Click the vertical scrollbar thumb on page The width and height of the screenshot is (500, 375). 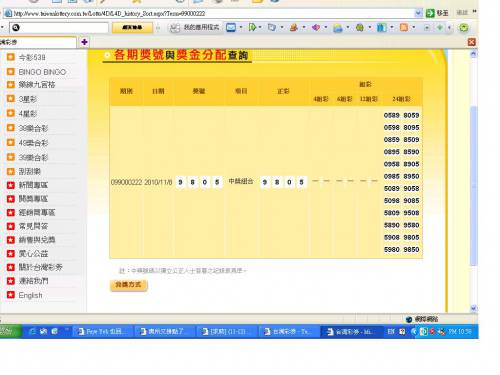473,186
